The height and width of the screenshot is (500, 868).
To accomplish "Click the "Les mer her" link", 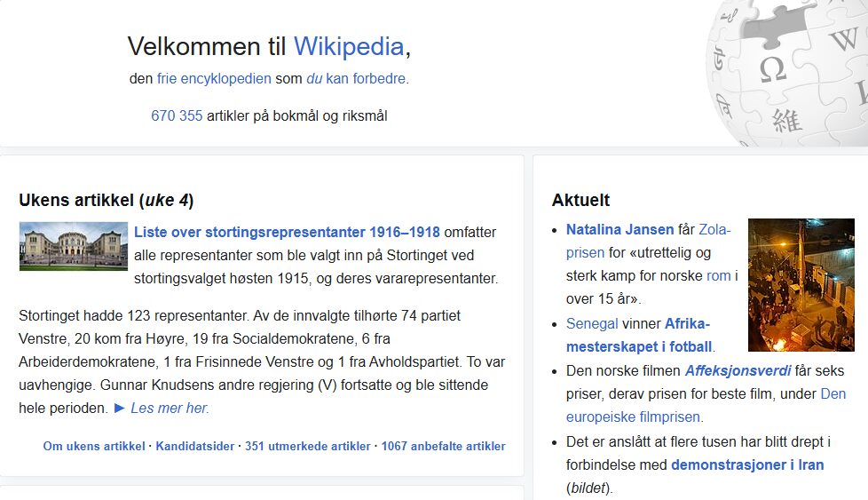I will tap(170, 409).
